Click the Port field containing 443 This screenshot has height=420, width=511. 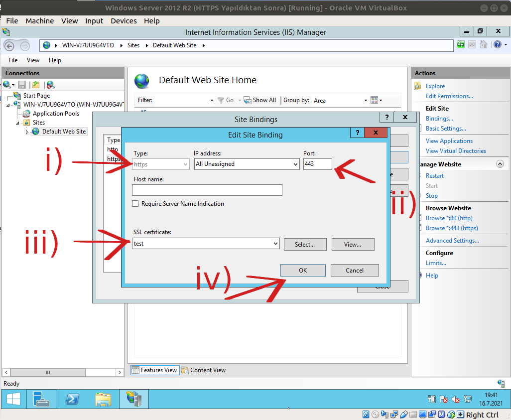[x=318, y=164]
